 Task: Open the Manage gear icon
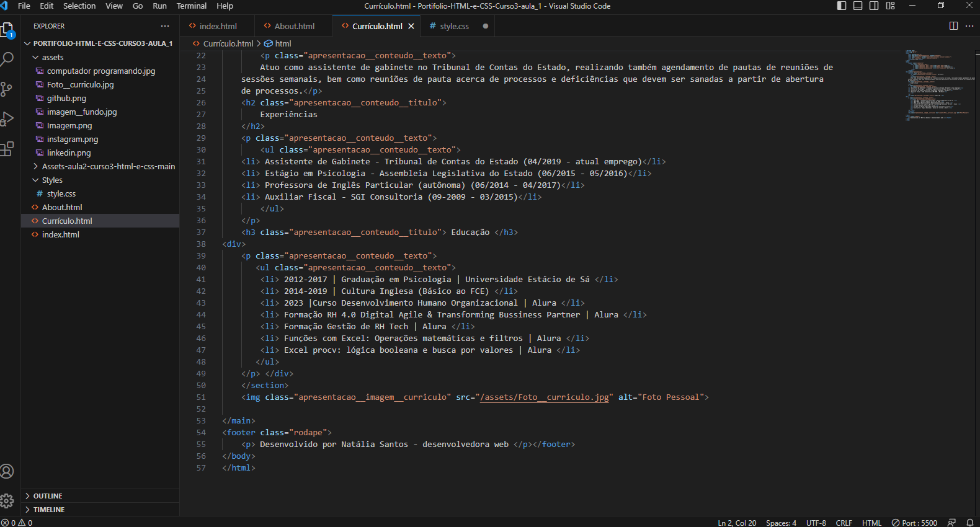tap(7, 501)
